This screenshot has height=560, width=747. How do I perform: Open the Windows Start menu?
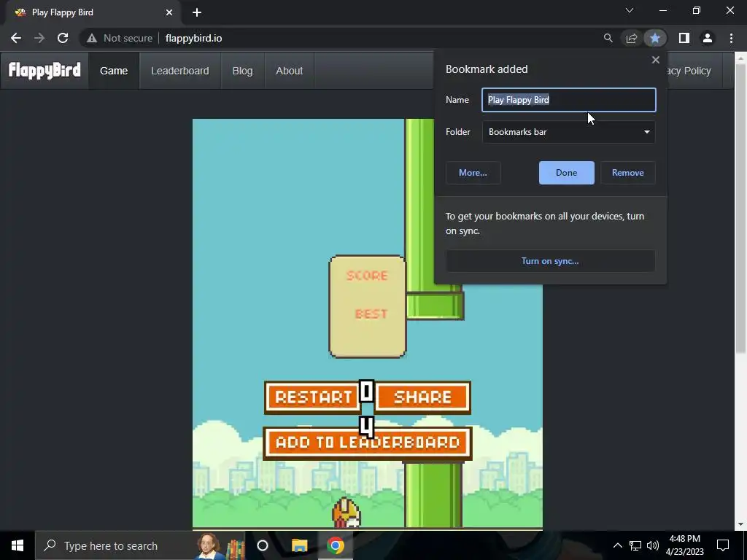(18, 545)
